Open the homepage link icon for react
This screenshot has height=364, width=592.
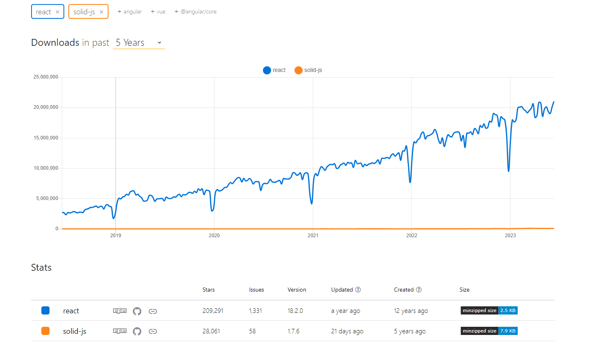click(x=153, y=311)
